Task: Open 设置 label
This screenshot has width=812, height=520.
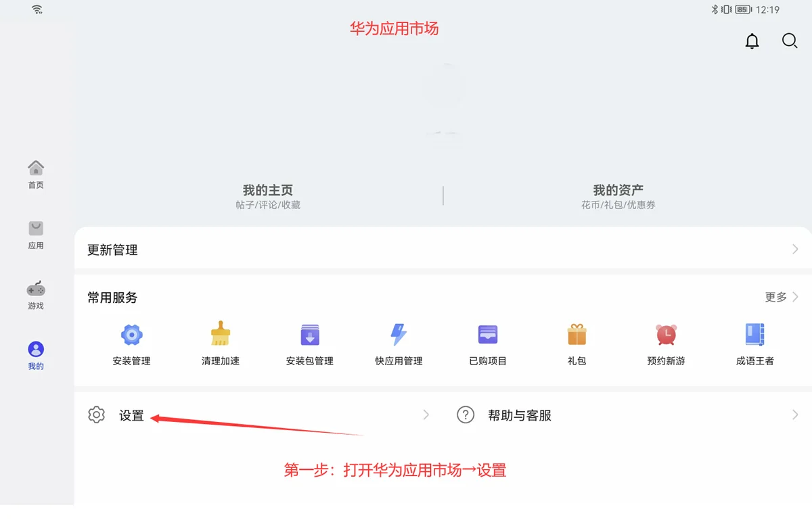Action: pyautogui.click(x=131, y=416)
